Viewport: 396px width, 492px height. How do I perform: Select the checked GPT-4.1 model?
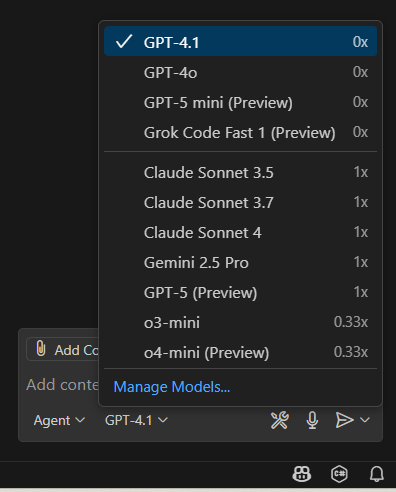tap(240, 42)
